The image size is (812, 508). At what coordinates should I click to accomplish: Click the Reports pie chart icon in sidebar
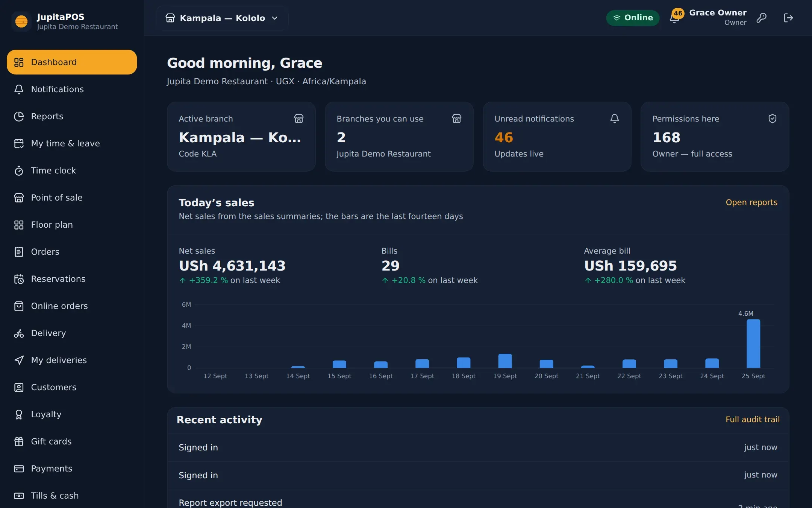(x=19, y=116)
